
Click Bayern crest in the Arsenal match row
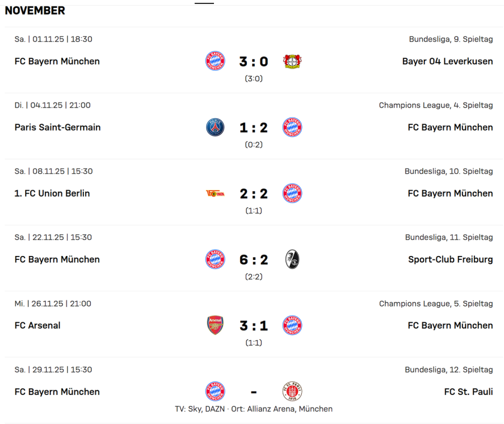pos(292,325)
